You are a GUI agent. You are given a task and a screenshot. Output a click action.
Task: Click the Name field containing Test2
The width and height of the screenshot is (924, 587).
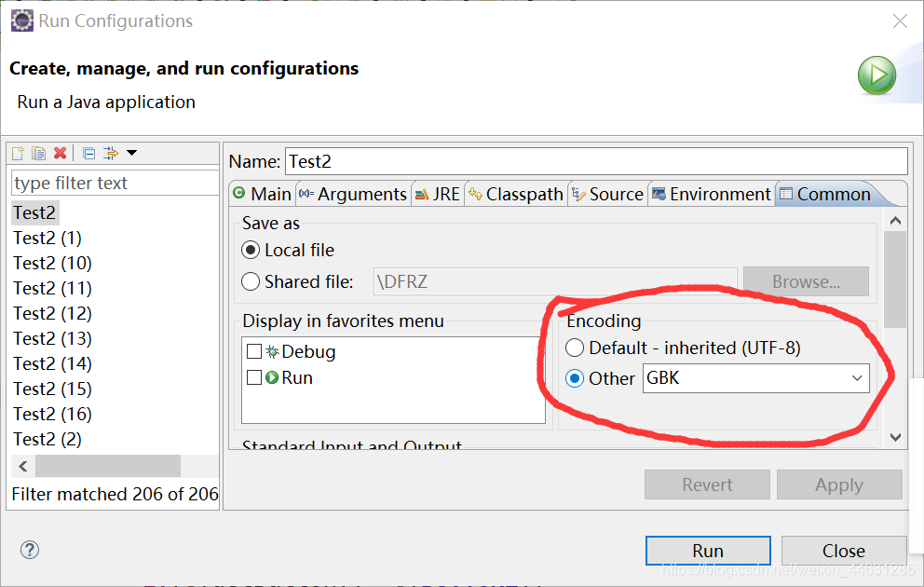(596, 161)
